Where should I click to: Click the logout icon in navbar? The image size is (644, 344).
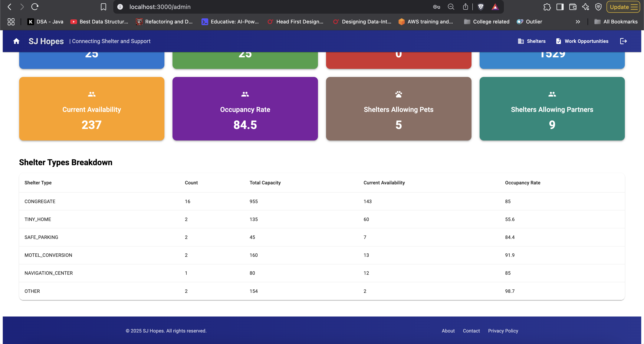pyautogui.click(x=623, y=41)
